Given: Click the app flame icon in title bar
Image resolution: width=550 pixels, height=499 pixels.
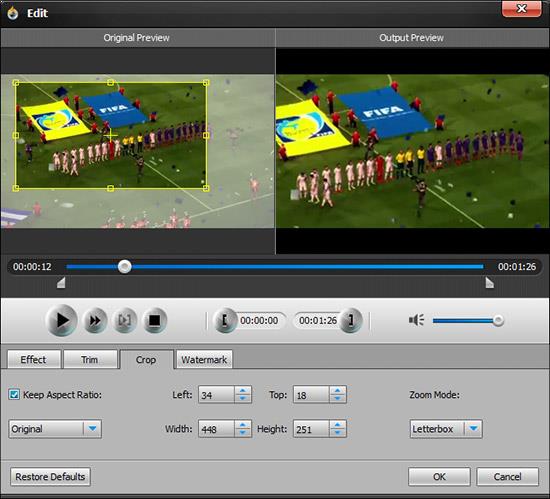Looking at the screenshot, I should click(x=13, y=13).
